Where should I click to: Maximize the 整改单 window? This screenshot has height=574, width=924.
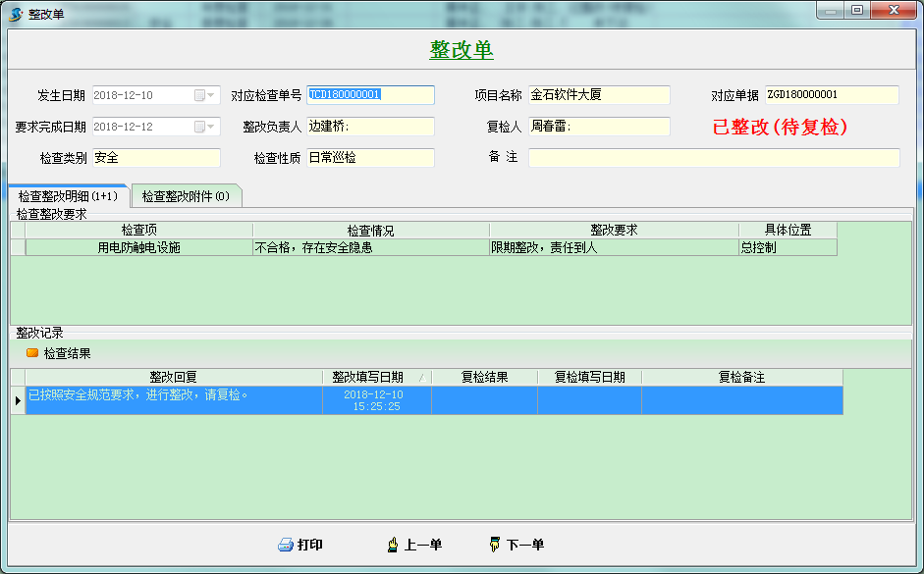tap(857, 10)
